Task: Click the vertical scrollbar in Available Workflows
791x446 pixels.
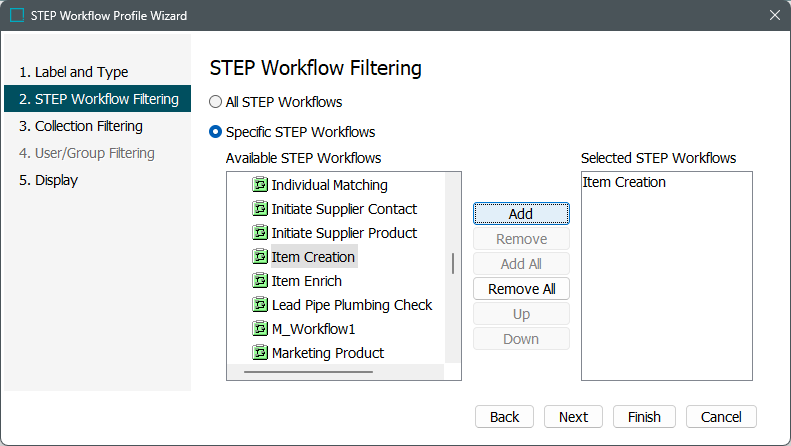Action: pyautogui.click(x=453, y=263)
